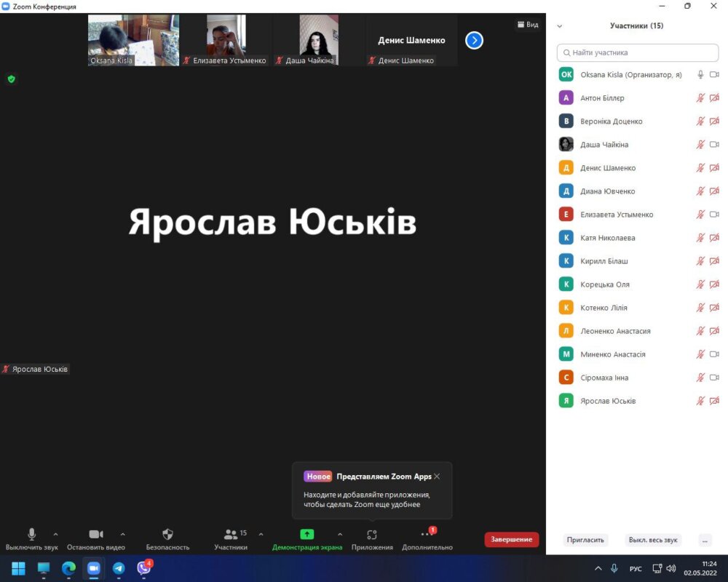
Task: Expand screen share options arrow
Action: coord(340,534)
